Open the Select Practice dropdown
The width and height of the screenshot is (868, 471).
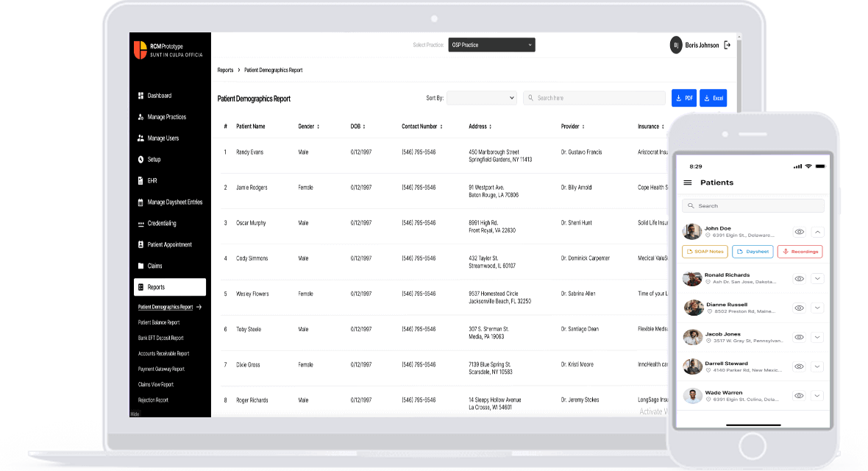click(x=491, y=45)
